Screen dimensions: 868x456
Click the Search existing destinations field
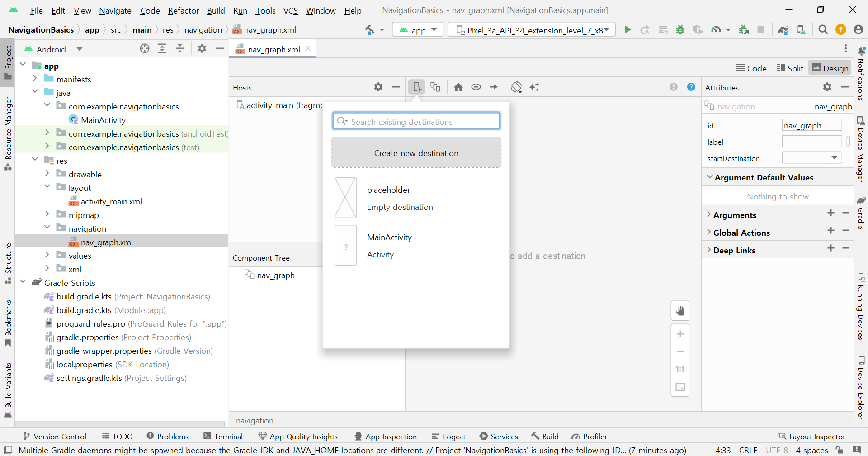click(416, 121)
